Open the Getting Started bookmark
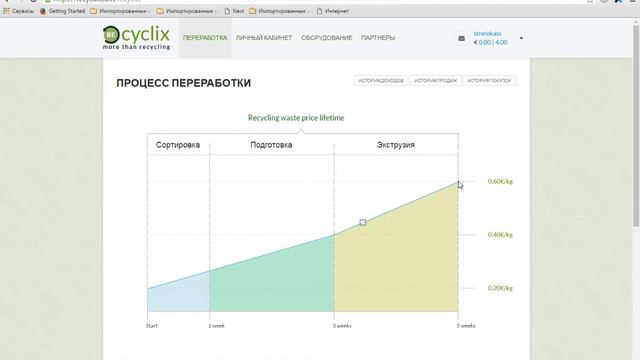 (x=62, y=11)
